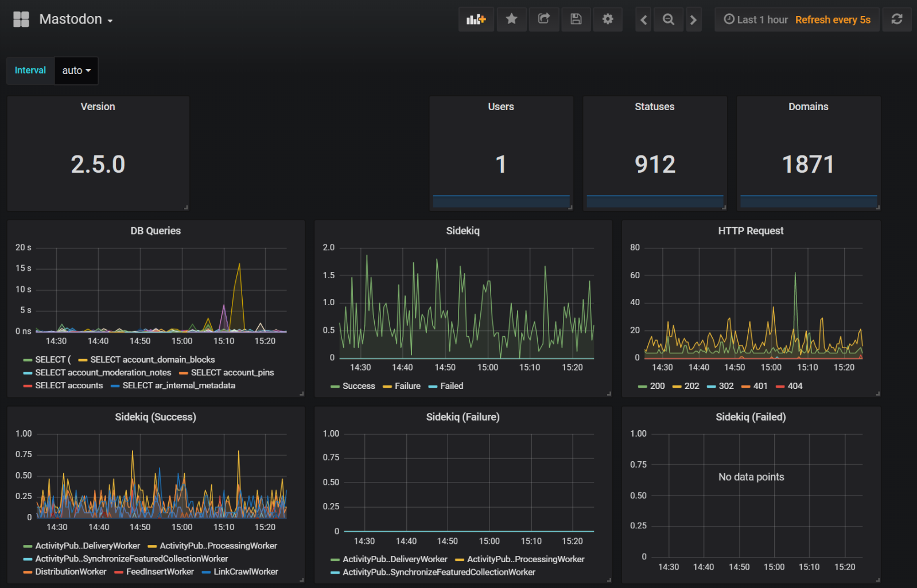Toggle the 404 series in HTTP Request legend
Screen dimensions: 917x588
795,386
